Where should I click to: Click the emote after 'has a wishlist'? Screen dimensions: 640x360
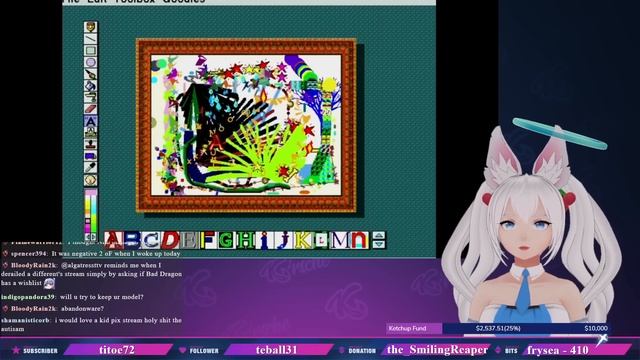[49, 283]
